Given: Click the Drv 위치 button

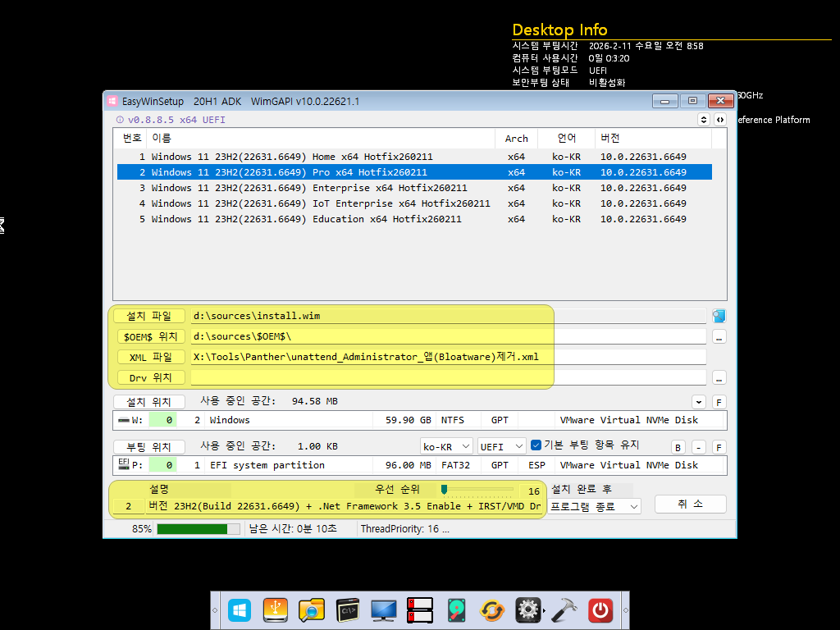Looking at the screenshot, I should pos(151,377).
